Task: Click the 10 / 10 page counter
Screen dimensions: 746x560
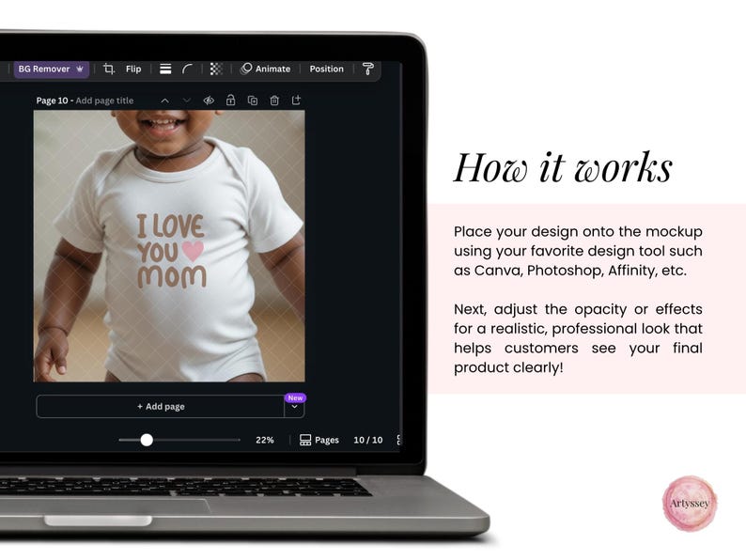Action: pyautogui.click(x=367, y=440)
